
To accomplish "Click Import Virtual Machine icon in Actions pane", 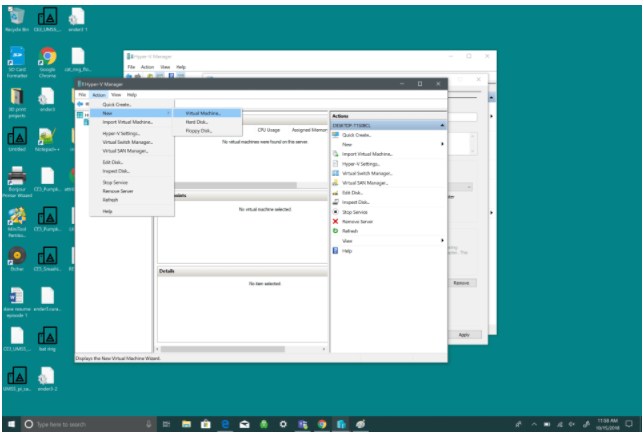I will coord(335,154).
